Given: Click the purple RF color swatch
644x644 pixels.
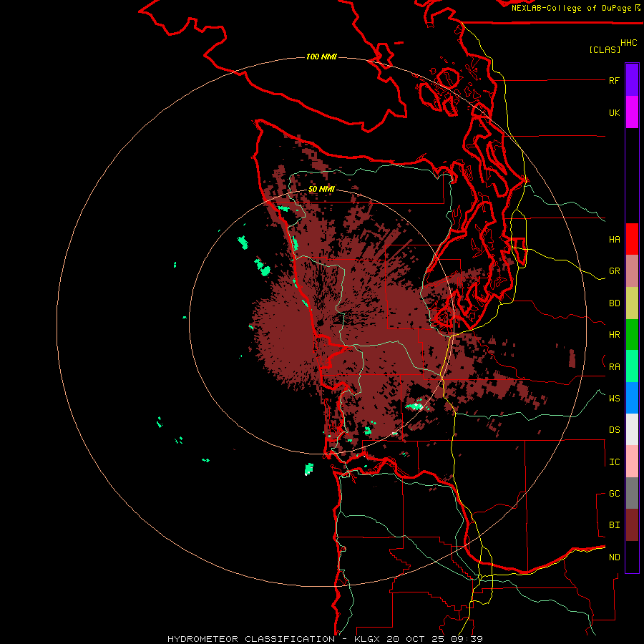Looking at the screenshot, I should (x=632, y=80).
